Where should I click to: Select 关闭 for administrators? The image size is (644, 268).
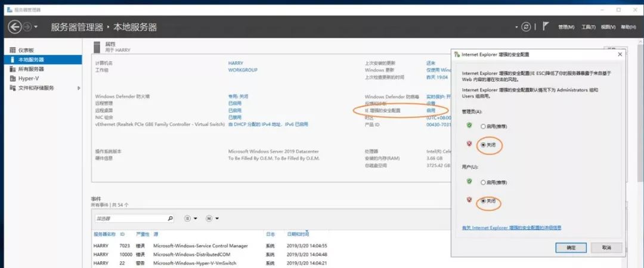point(483,145)
